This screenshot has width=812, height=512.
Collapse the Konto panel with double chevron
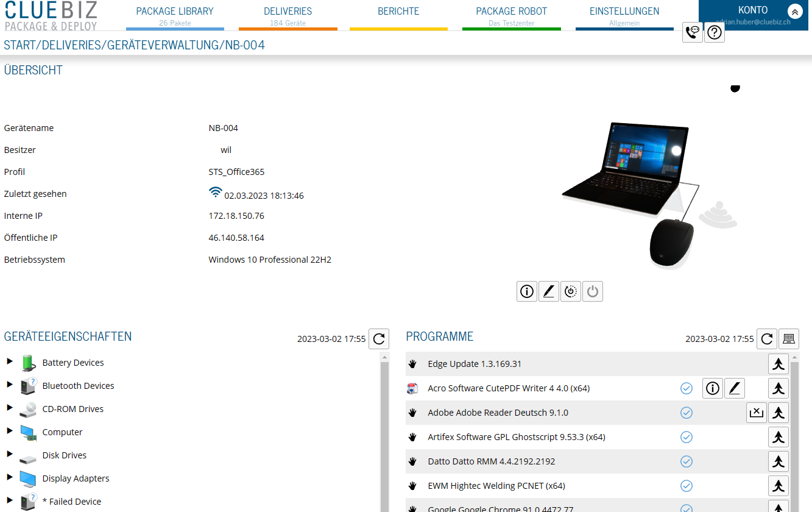(x=794, y=12)
